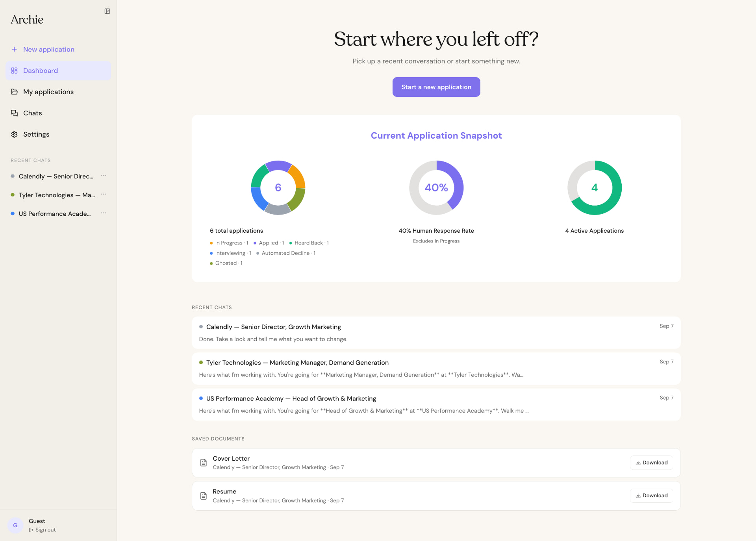Screen dimensions: 756x541
Task: Go to Dashboard in sidebar
Action: pyautogui.click(x=58, y=70)
